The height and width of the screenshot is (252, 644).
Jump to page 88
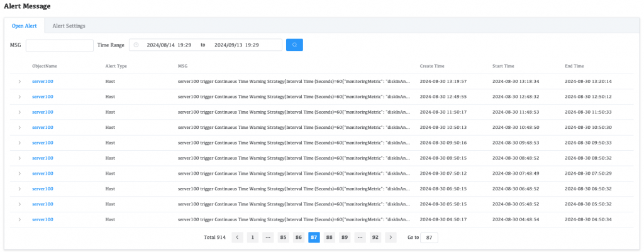329,238
